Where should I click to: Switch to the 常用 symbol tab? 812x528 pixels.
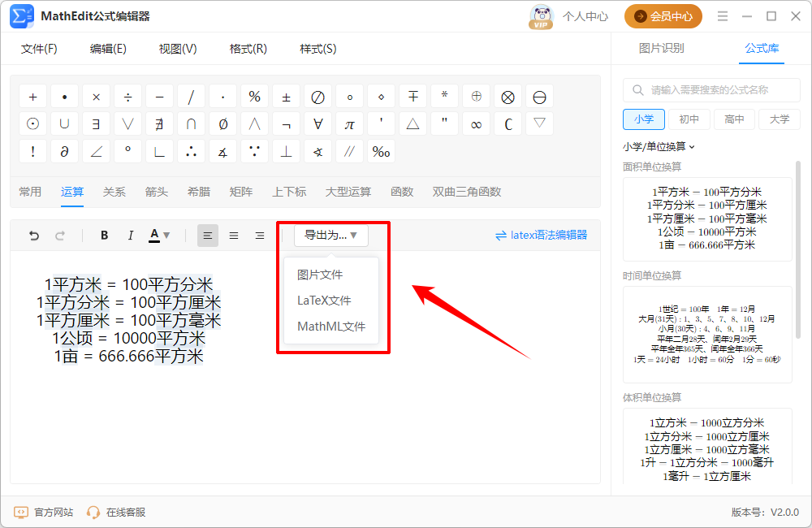point(30,192)
